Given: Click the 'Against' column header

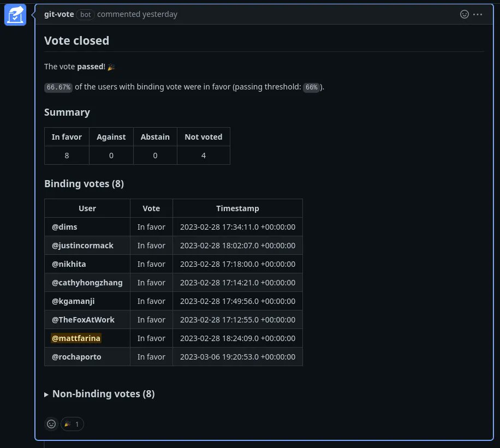Looking at the screenshot, I should 111,137.
